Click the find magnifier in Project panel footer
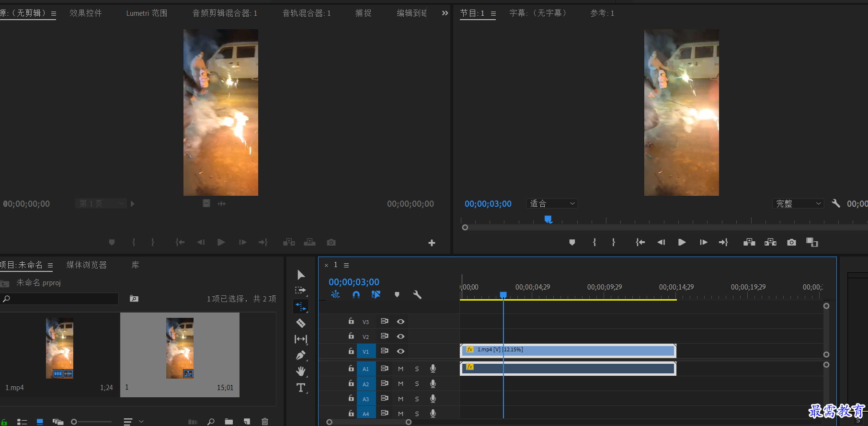The height and width of the screenshot is (426, 868). (x=211, y=422)
